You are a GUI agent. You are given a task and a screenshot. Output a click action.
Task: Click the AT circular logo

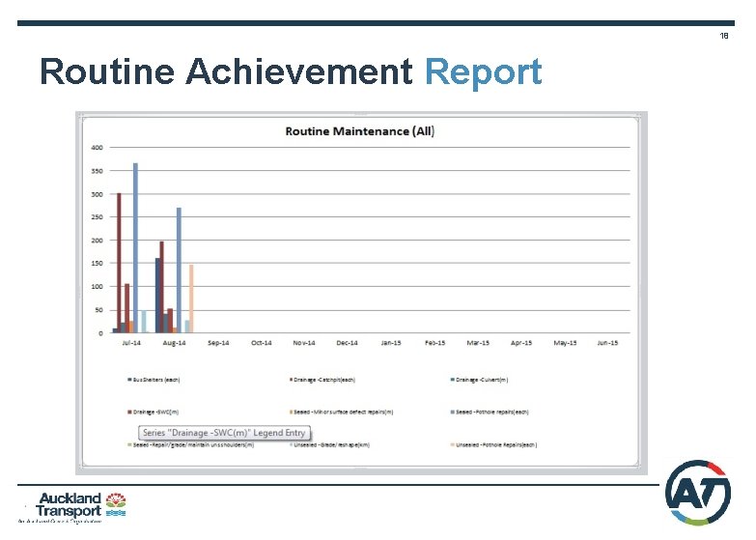click(x=698, y=493)
